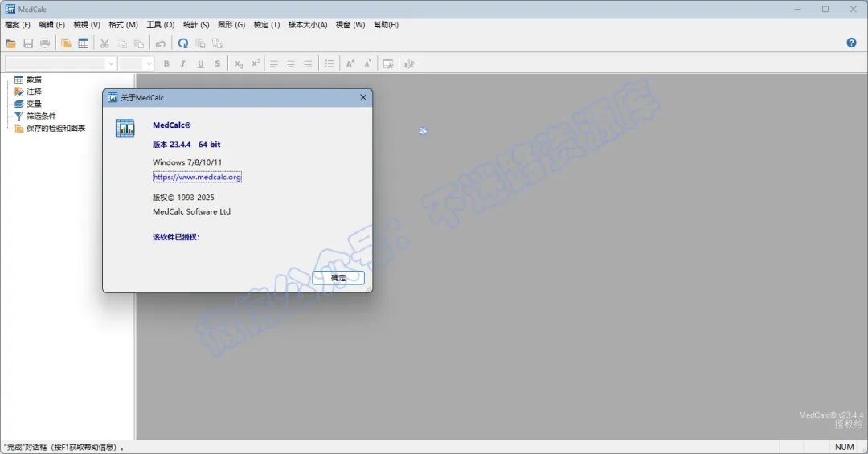Screen dimensions: 868x454
Task: Select align center icon
Action: pos(291,63)
